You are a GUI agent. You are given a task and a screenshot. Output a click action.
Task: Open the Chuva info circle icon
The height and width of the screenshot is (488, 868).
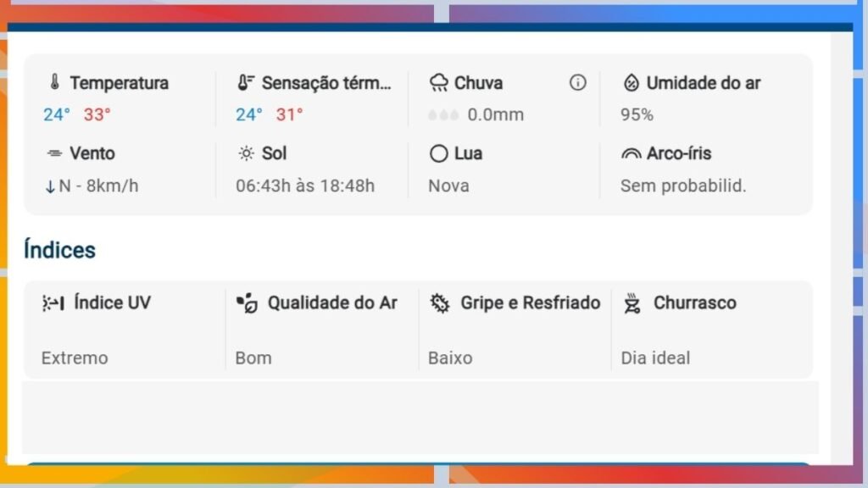point(577,82)
